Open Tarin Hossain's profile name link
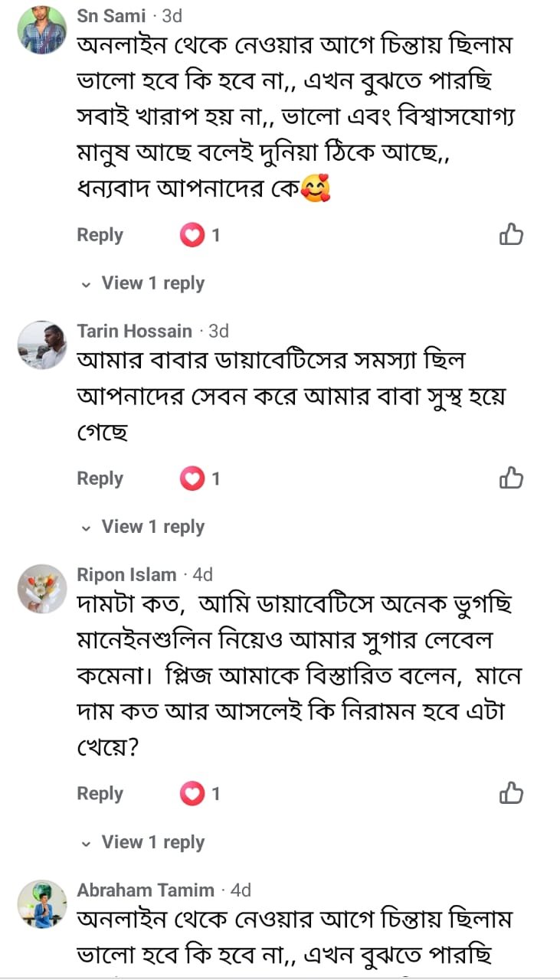This screenshot has width=560, height=980. tap(135, 331)
